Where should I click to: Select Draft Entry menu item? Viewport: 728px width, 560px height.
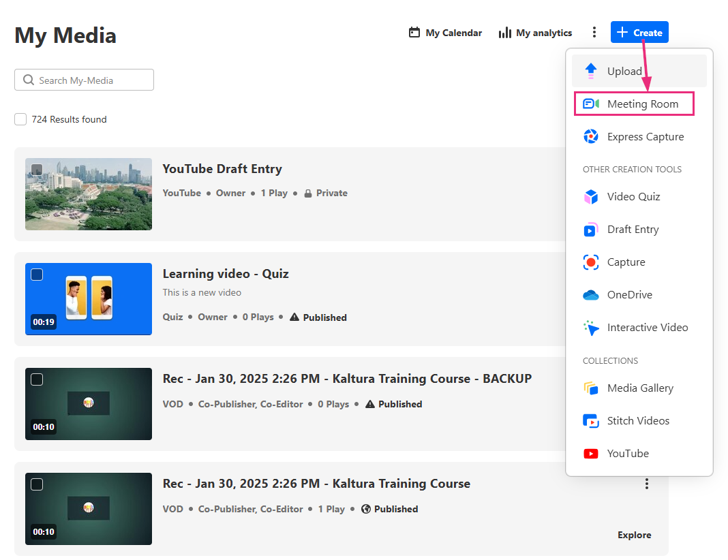639,229
